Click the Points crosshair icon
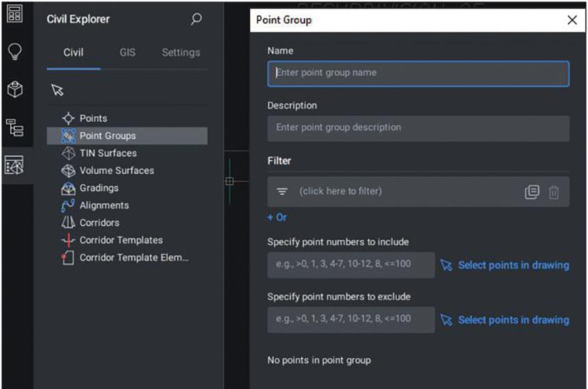 coord(68,118)
